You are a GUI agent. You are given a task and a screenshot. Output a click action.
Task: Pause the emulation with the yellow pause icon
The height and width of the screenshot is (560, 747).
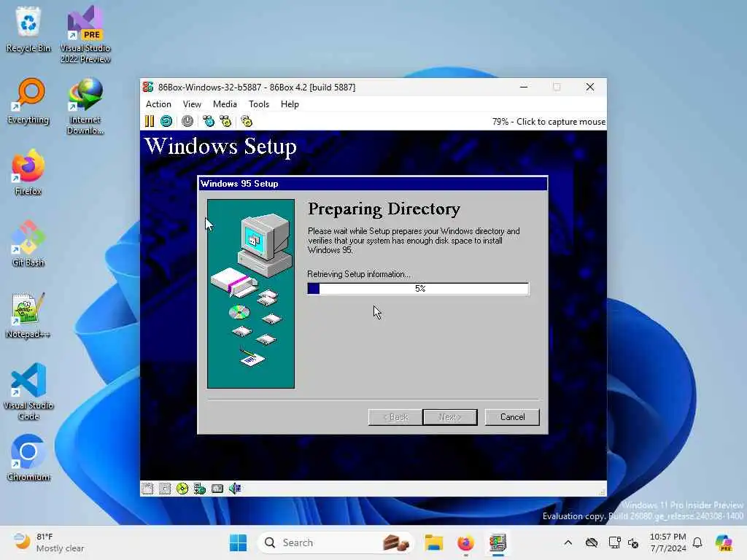pyautogui.click(x=149, y=122)
